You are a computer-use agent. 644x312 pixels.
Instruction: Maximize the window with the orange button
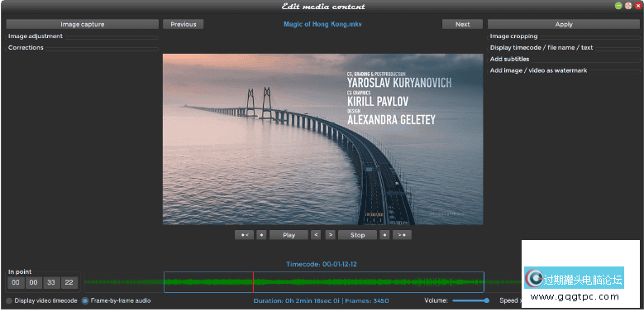point(628,6)
